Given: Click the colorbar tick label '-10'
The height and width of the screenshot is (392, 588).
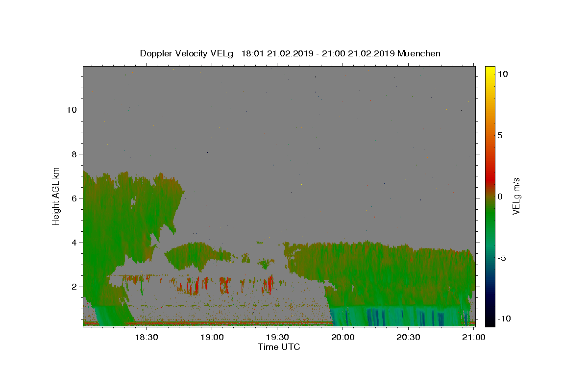Looking at the screenshot, I should 504,318.
